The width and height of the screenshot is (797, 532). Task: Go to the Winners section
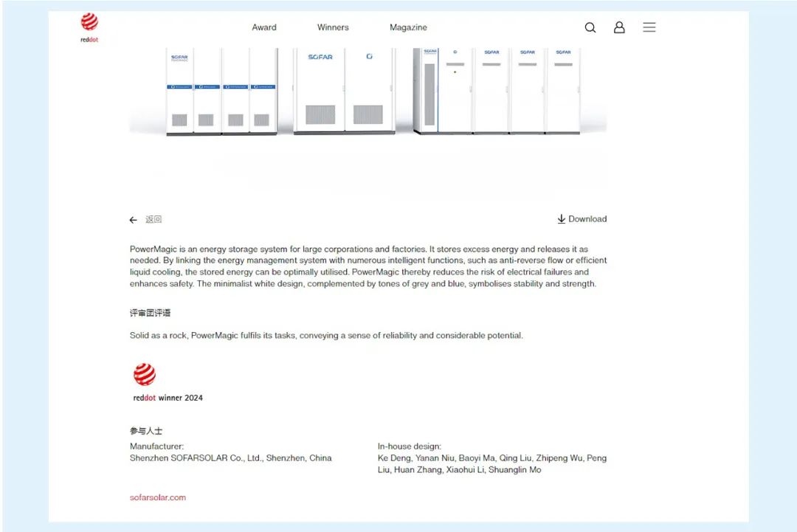tap(333, 27)
